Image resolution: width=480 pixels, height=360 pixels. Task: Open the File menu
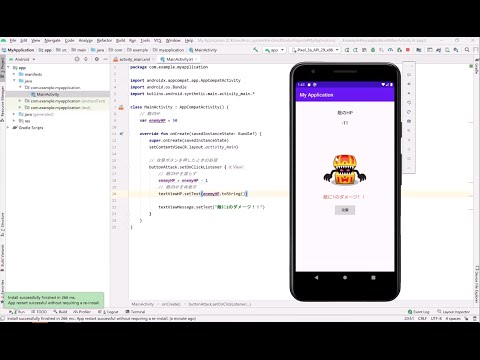coord(13,40)
